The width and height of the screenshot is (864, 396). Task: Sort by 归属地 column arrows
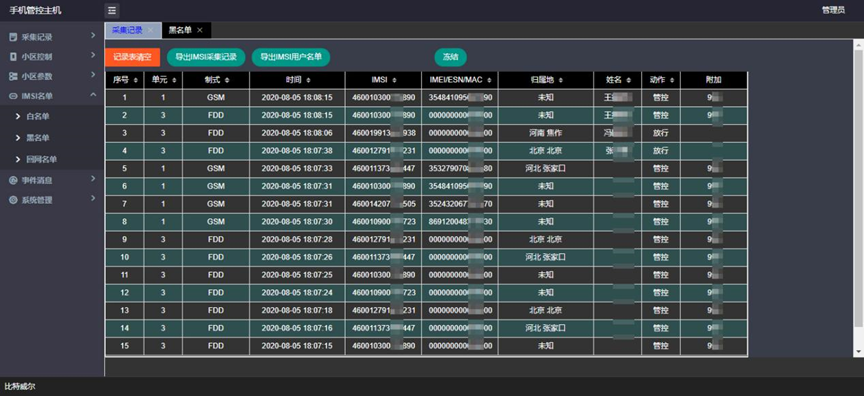click(560, 80)
